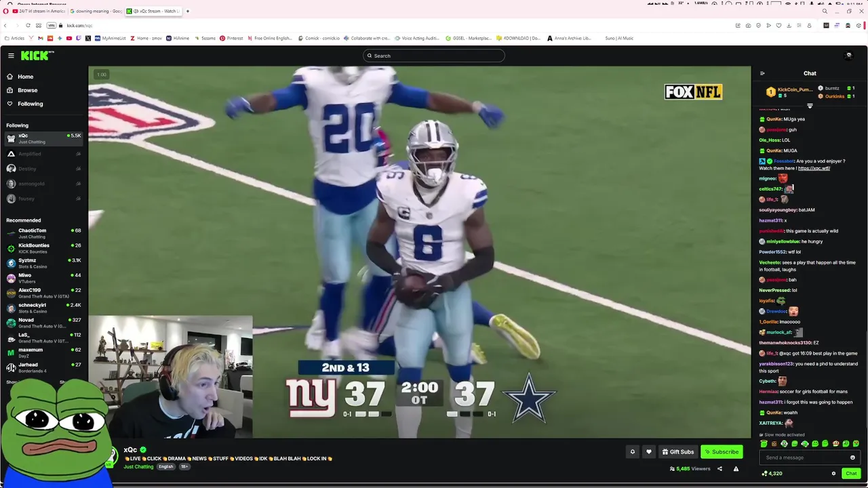Open maxemum recommended channel
The image size is (868, 488).
click(x=43, y=352)
